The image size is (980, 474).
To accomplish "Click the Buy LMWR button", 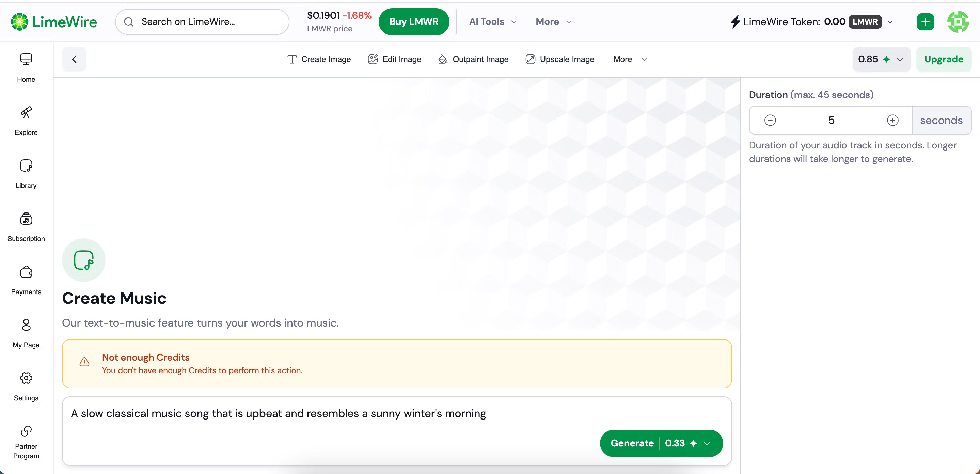I will 413,22.
